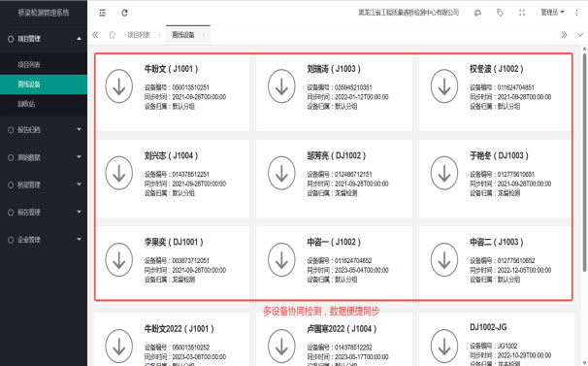The image size is (588, 366).
Task: Open the tab options down chevron
Action: pyautogui.click(x=580, y=35)
